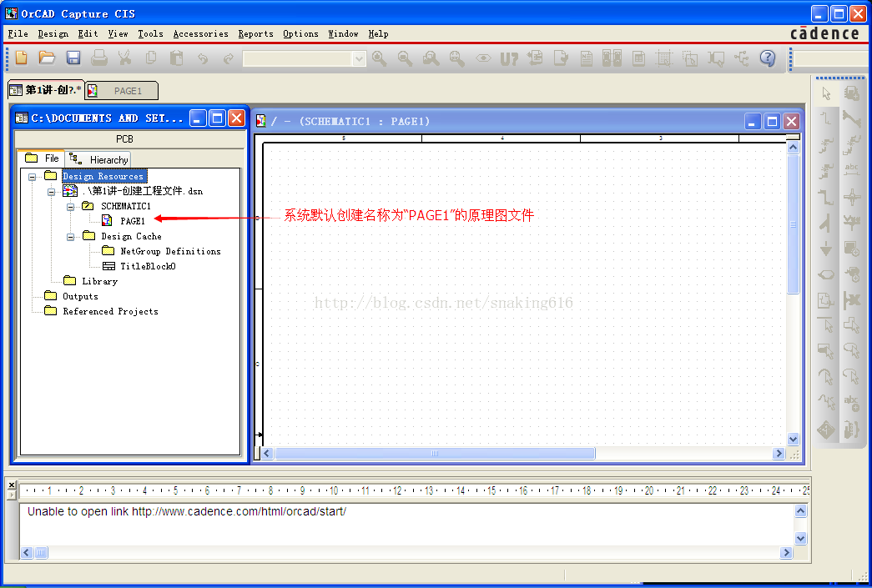Choose the Place Ground symbol tool
872x588 pixels.
(826, 248)
